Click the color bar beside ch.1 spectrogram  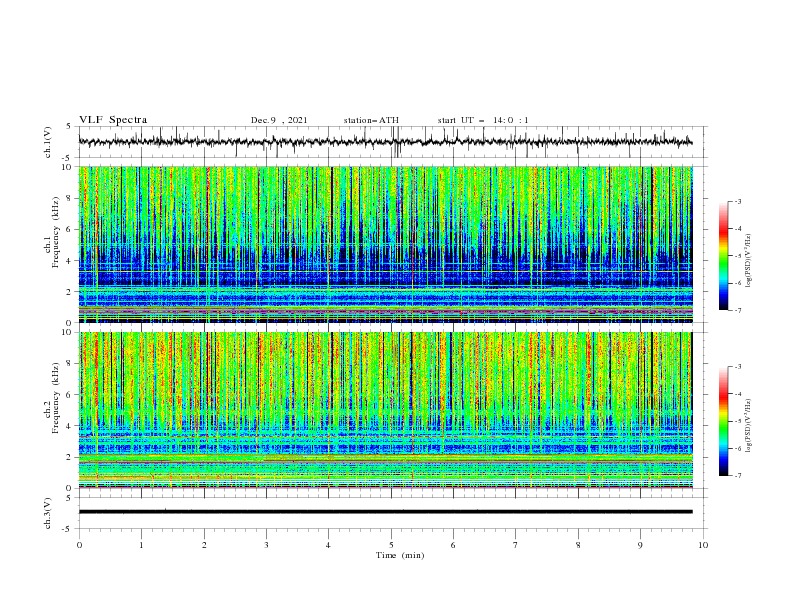[724, 256]
